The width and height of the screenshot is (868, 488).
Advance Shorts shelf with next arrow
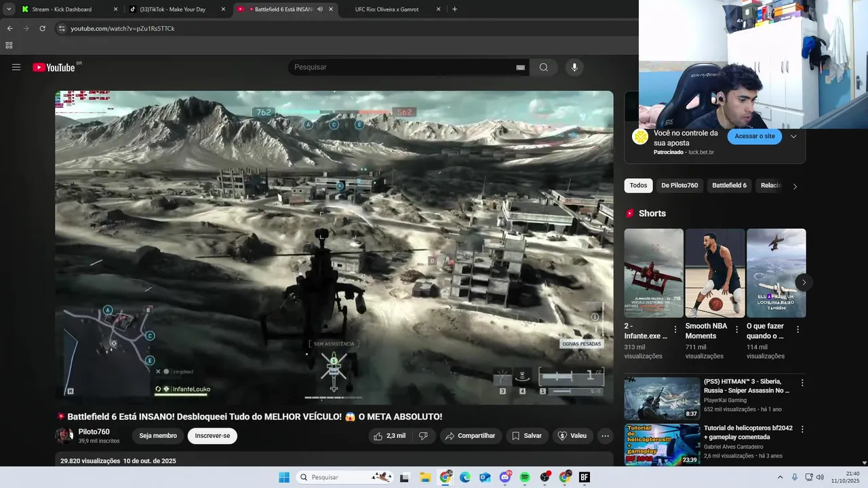click(804, 283)
